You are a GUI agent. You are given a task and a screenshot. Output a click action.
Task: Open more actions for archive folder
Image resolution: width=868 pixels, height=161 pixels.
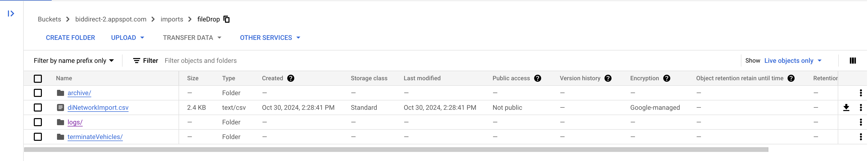click(861, 93)
